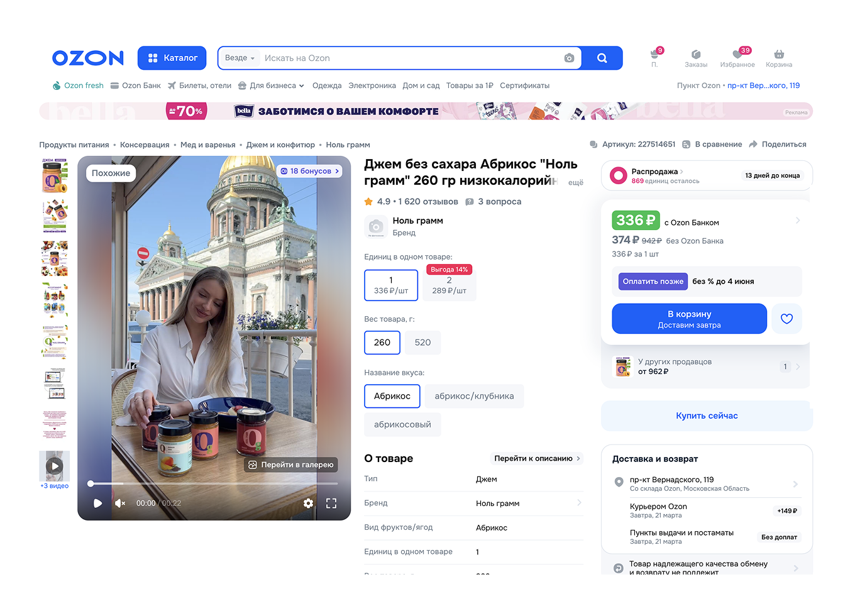Screen dimensions: 855x616
Task: Click Перейти в галерею
Action: click(291, 465)
